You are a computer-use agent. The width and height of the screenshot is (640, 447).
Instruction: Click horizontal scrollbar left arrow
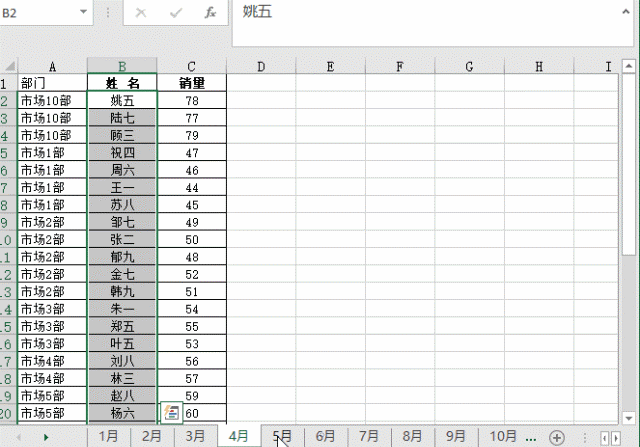pos(603,437)
